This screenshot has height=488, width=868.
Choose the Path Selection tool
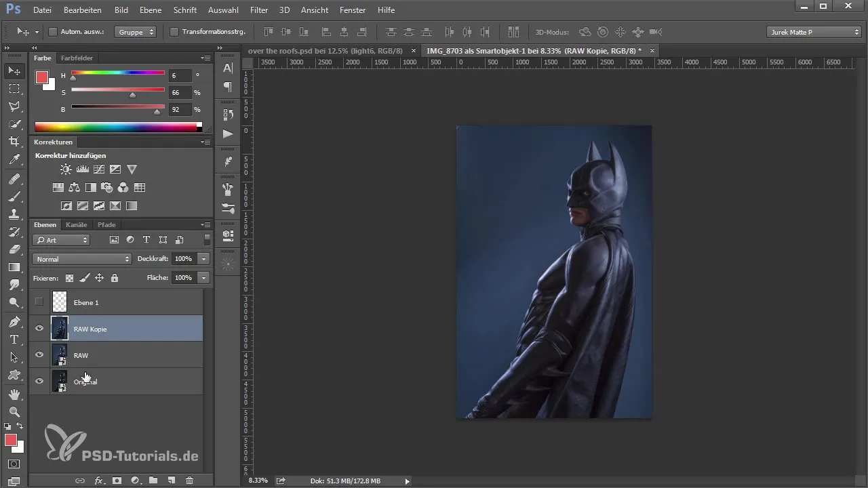point(14,357)
